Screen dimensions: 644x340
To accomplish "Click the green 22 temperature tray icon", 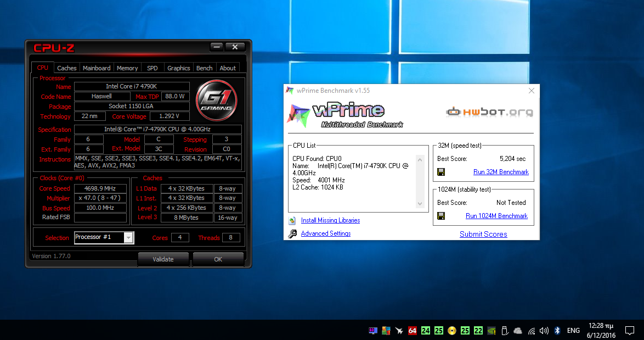I will coord(478,331).
